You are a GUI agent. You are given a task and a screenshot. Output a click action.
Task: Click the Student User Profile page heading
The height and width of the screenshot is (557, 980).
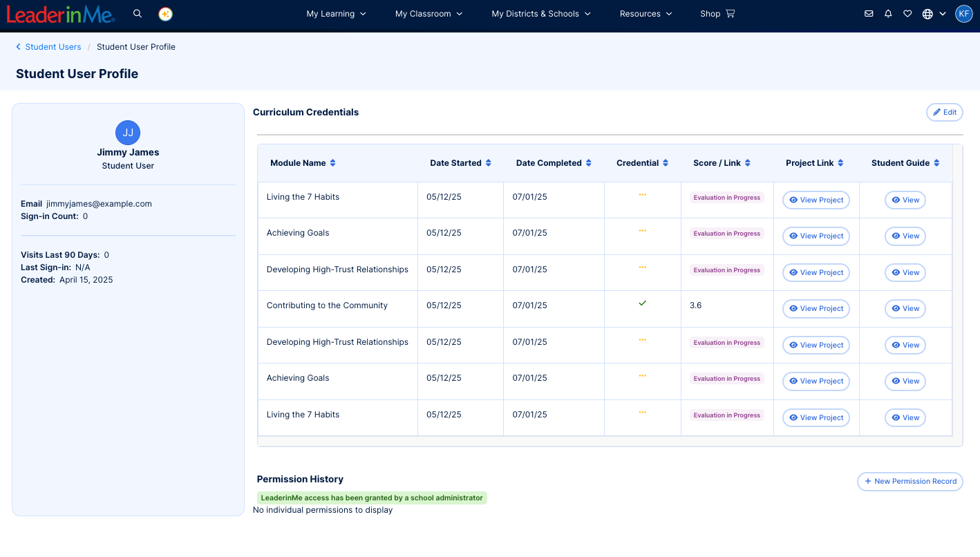pyautogui.click(x=77, y=74)
